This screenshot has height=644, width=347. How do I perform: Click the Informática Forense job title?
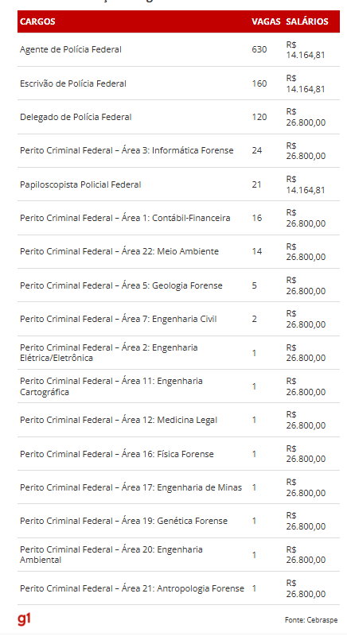coord(127,151)
